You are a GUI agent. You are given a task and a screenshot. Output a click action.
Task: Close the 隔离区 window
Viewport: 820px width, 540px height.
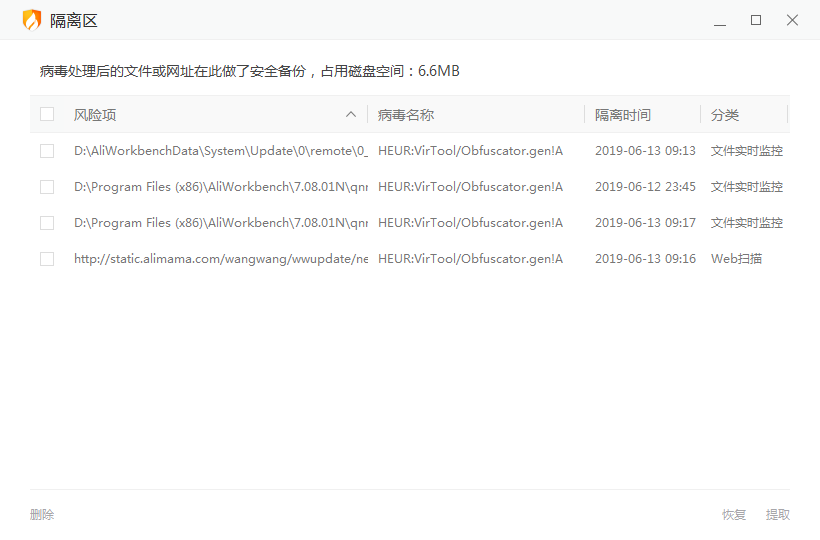click(x=792, y=20)
